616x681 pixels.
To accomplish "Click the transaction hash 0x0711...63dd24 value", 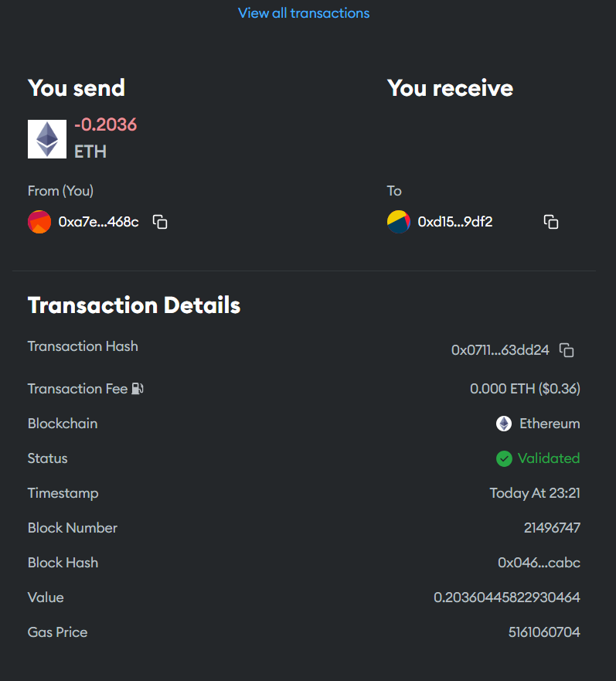I will [500, 350].
